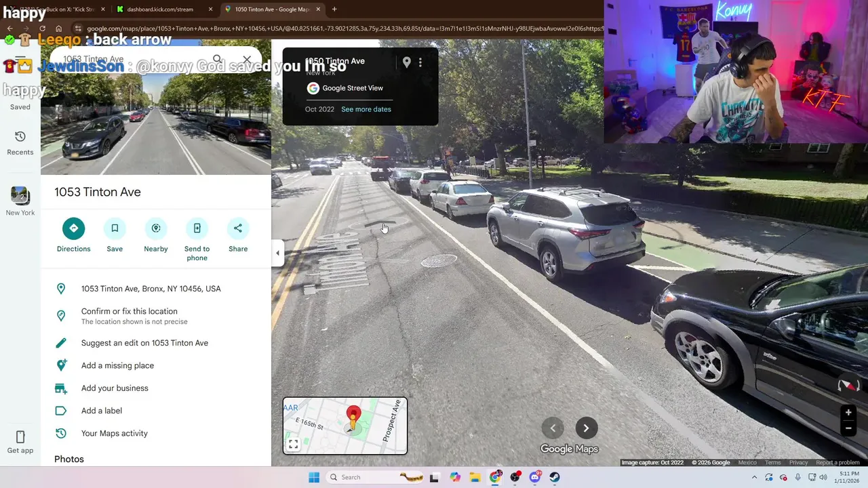Switch to the X 'Kick Stre' browser tab
Image resolution: width=868 pixels, height=488 pixels.
pos(58,9)
